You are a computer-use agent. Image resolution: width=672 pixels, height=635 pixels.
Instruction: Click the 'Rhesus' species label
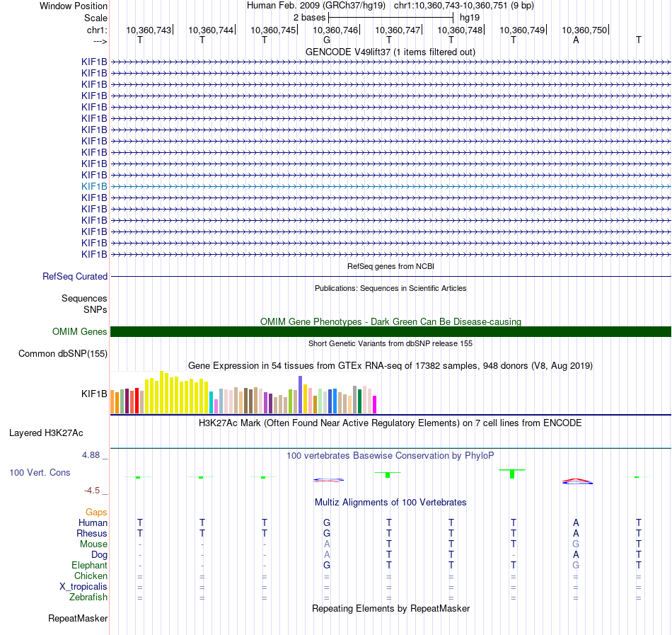click(x=92, y=533)
